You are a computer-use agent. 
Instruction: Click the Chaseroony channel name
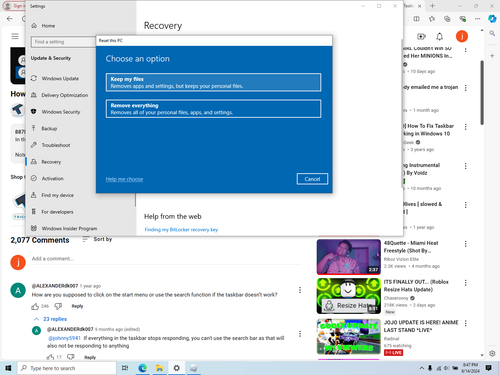(x=396, y=298)
